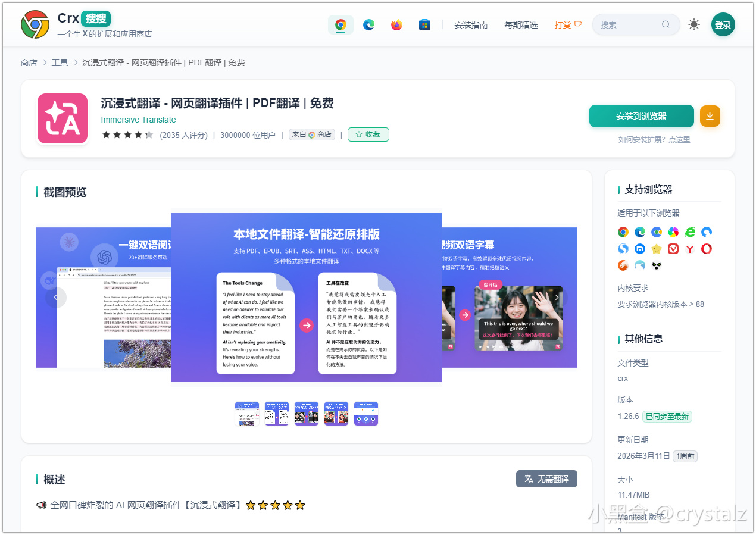Click the Kiwi browser icon
The height and width of the screenshot is (535, 756).
point(640,265)
